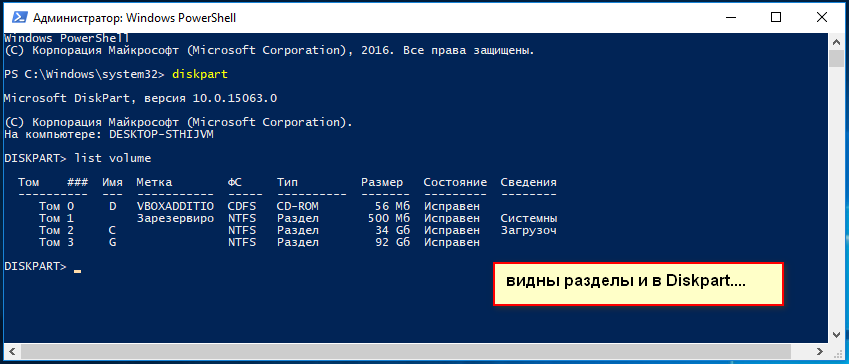Click 'Том 3' row entry
Screen dimensions: 849x364
click(x=56, y=243)
